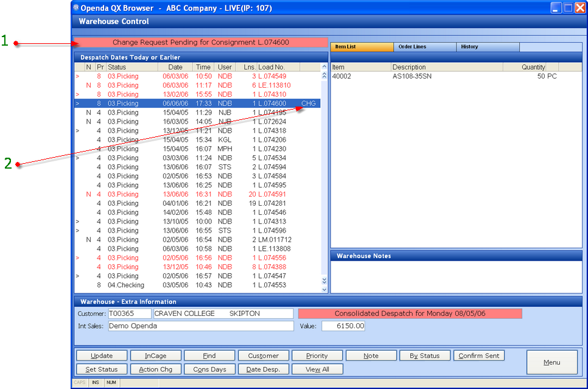
Task: Click the Priority button
Action: click(317, 356)
